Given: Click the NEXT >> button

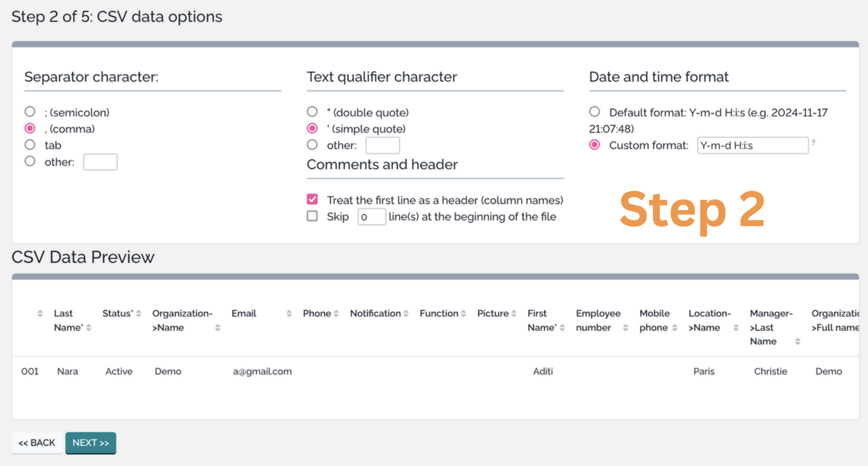Looking at the screenshot, I should [x=91, y=443].
